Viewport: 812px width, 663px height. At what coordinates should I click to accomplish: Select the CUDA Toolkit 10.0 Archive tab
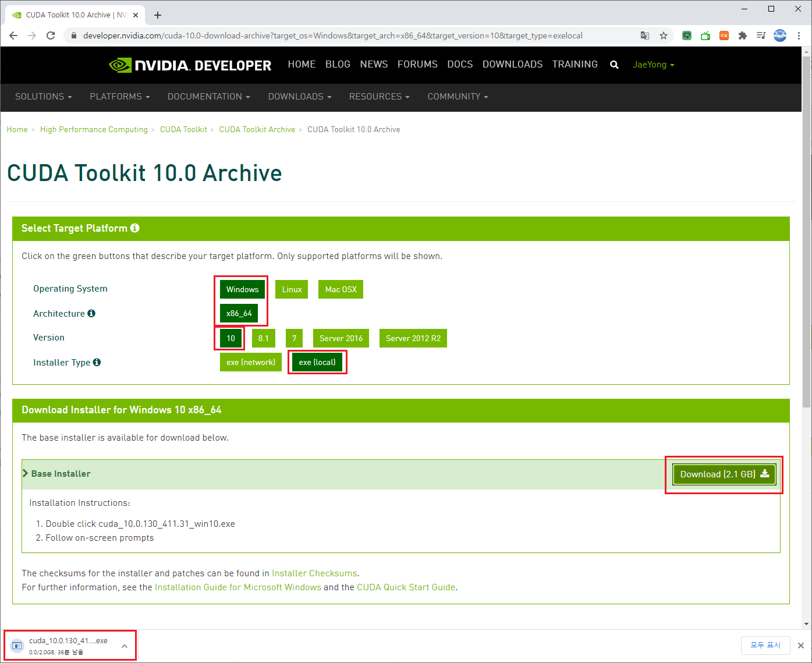pyautogui.click(x=75, y=15)
